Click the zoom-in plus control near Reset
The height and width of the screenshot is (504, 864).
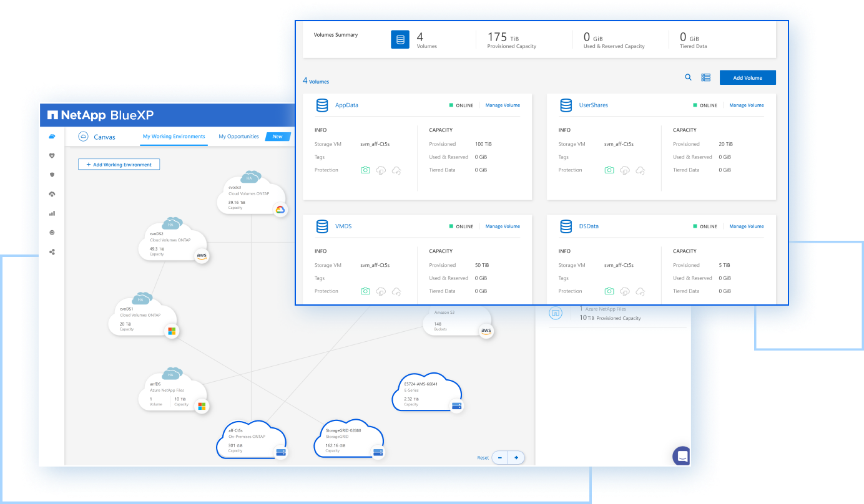tap(516, 457)
